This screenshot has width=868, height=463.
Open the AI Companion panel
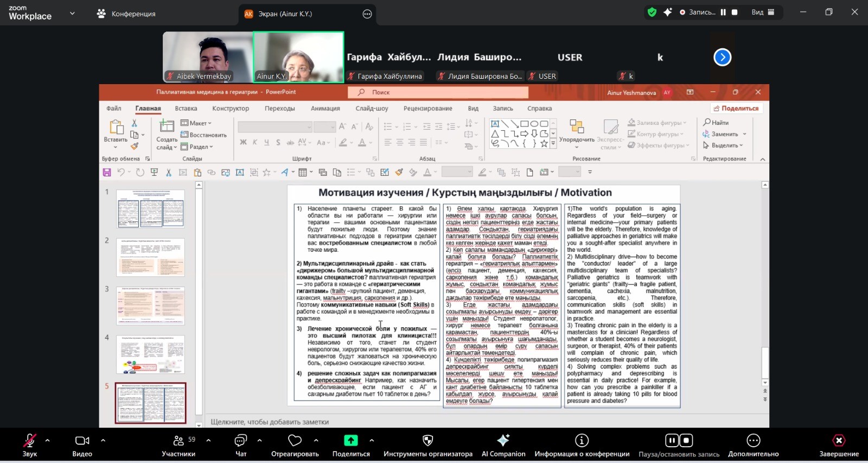click(503, 441)
